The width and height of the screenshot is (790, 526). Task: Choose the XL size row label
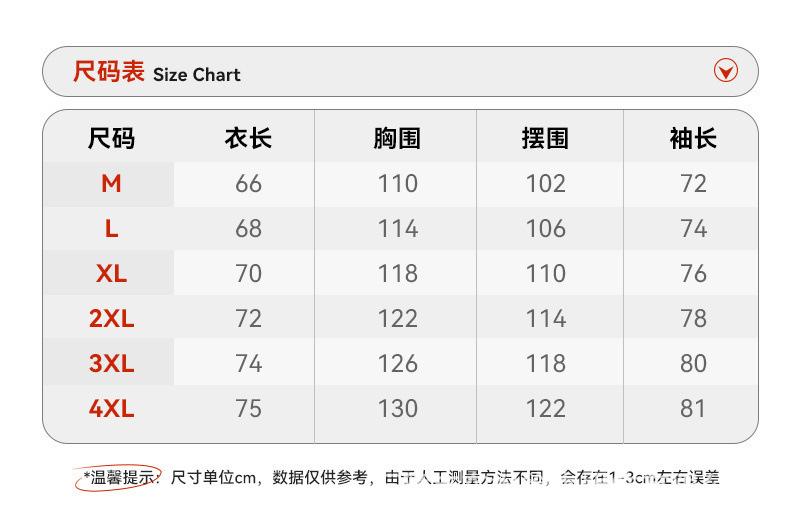coord(111,274)
